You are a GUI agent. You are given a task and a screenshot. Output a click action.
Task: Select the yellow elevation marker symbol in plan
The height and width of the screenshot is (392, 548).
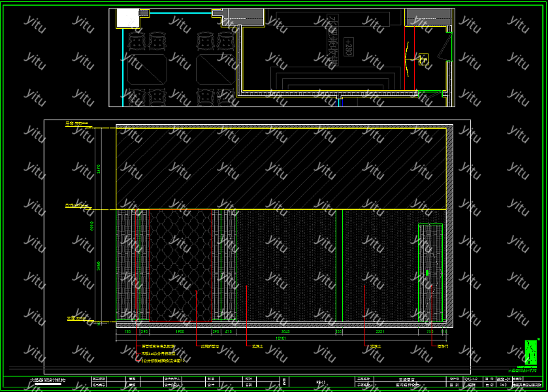[x=423, y=60]
